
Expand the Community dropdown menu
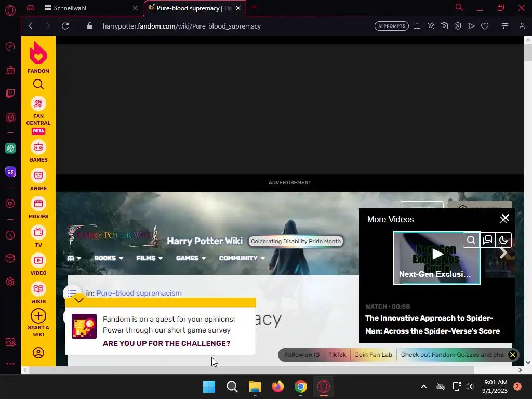tap(242, 258)
